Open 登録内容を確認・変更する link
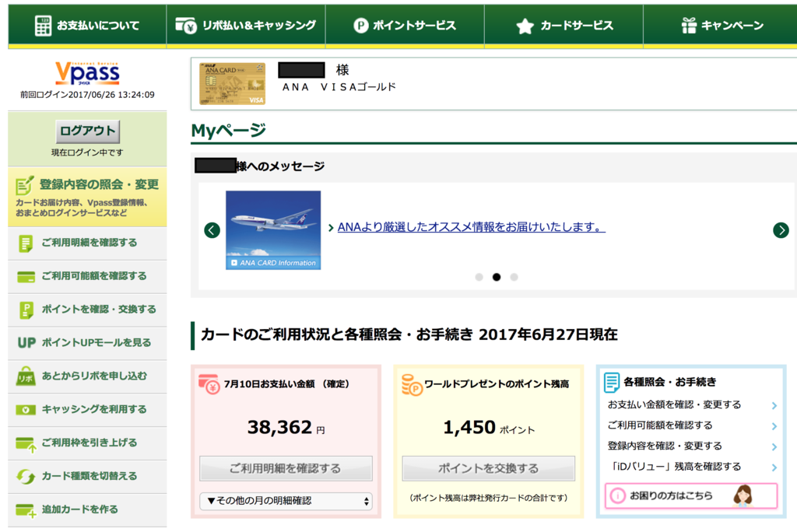The image size is (797, 532). click(x=665, y=446)
